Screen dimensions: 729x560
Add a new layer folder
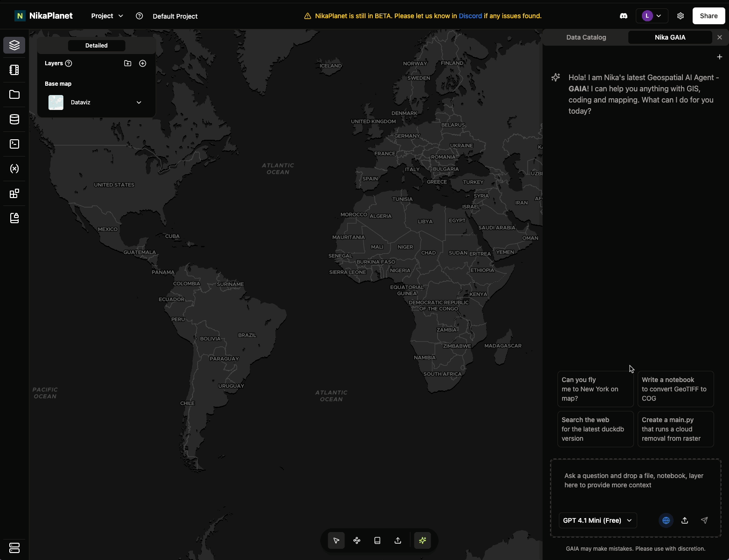click(128, 63)
